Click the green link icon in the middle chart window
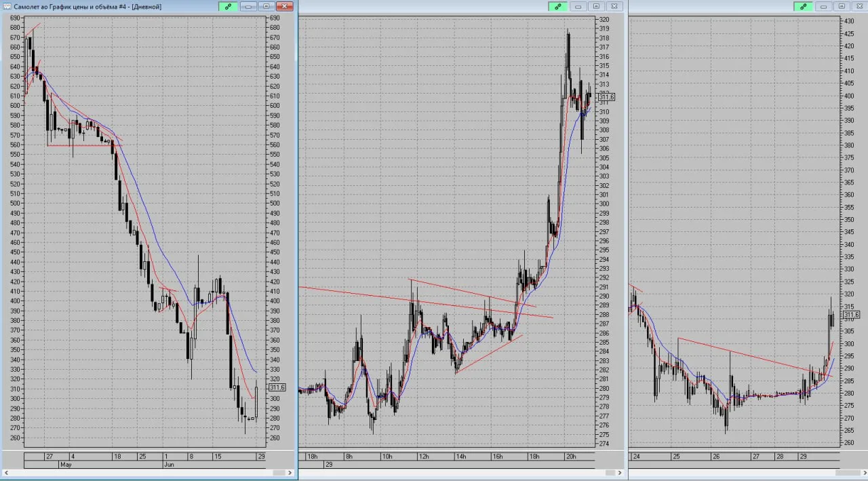868x481 pixels. (x=558, y=6)
